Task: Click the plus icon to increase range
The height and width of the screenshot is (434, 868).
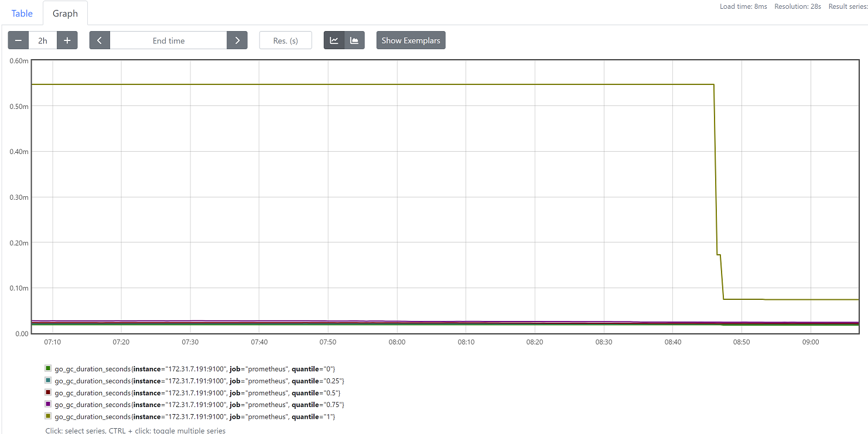Action: coord(67,40)
